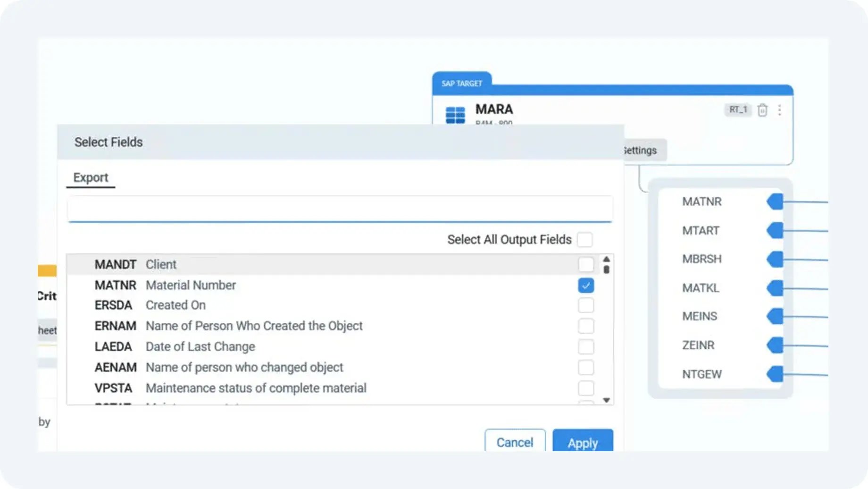This screenshot has width=868, height=489.
Task: Click the MBRSH field connector arrow
Action: [x=775, y=259]
